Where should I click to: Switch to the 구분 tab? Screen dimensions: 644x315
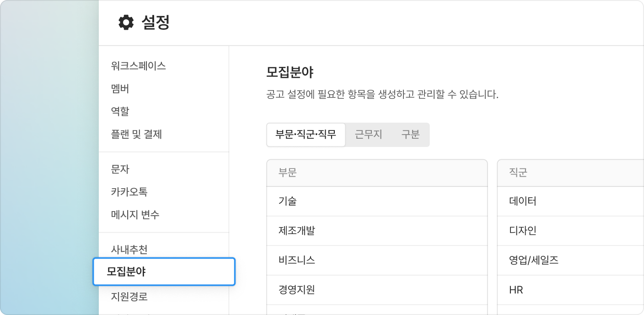pos(410,135)
